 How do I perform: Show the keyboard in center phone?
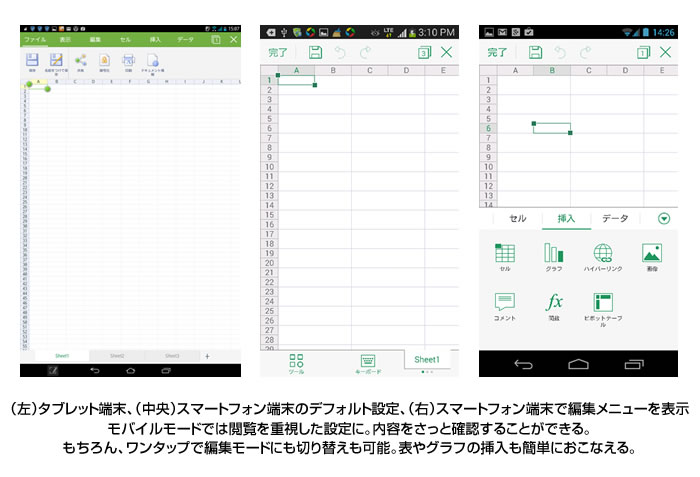pos(367,363)
